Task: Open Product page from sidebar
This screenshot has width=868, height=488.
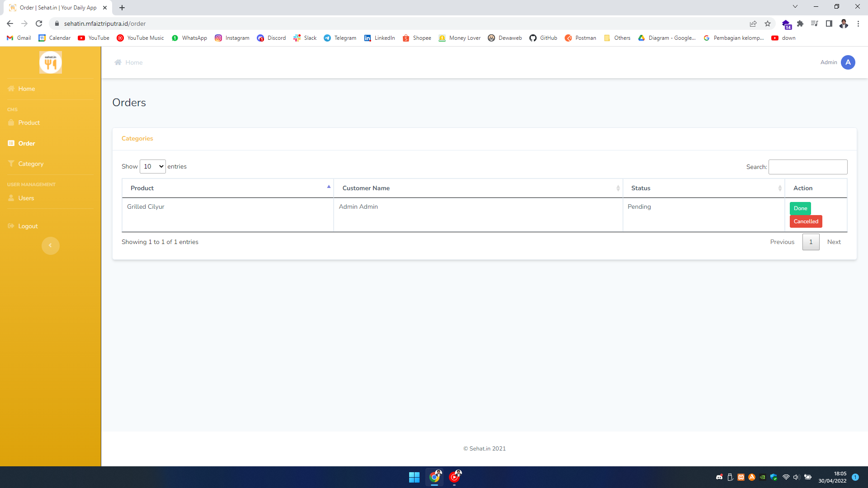Action: tap(29, 122)
